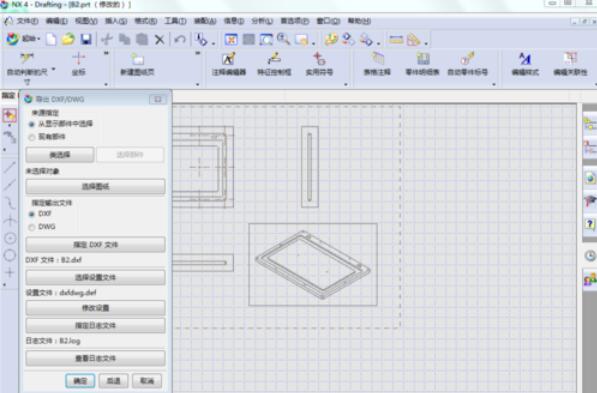Screen dimensions: 597x393
Task: Choose the DWG output radio button
Action: (x=32, y=227)
